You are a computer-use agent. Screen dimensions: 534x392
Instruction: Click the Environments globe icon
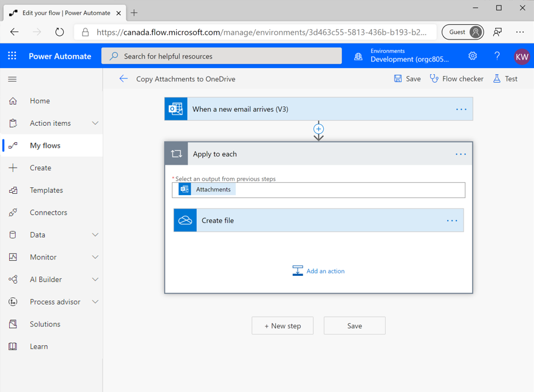tap(358, 57)
